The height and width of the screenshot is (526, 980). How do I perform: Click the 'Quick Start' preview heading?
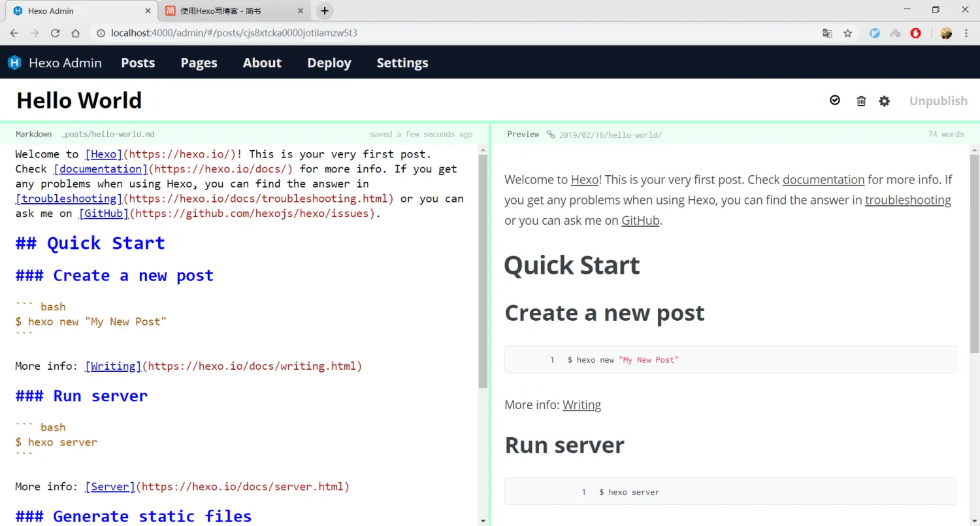(x=572, y=265)
